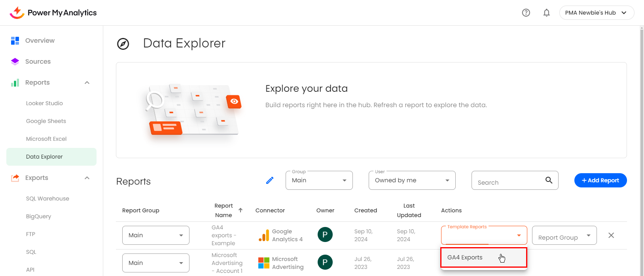Click into the Search input field
Viewport: 644px width, 276px height.
[508, 182]
